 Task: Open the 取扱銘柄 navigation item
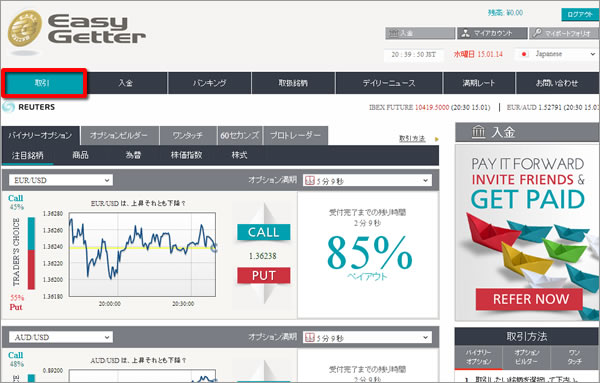click(293, 83)
